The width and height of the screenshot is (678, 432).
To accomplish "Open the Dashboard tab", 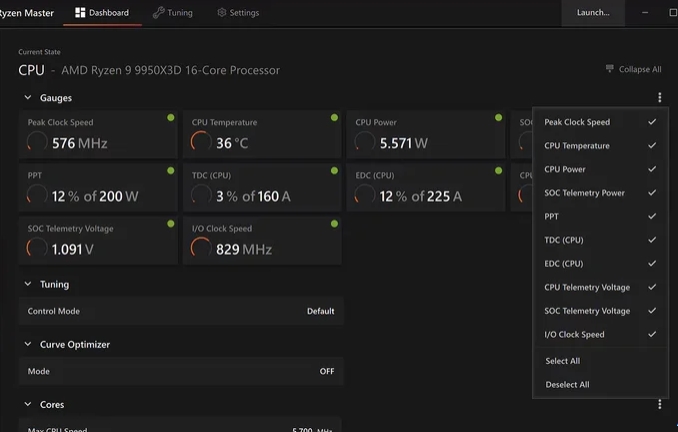I will 102,13.
